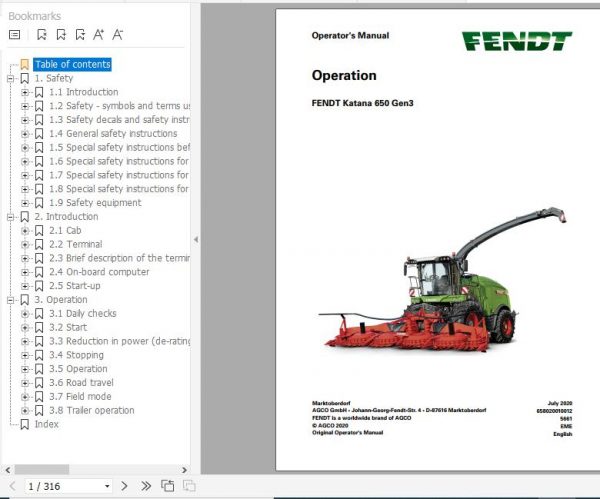Click the next view icon in status bar

point(189,486)
